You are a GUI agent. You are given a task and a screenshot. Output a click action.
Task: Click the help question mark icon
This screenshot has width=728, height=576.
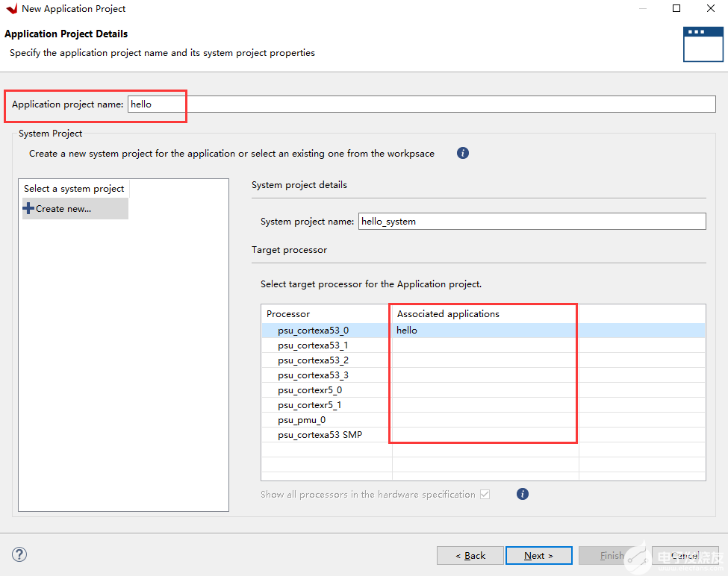(20, 554)
